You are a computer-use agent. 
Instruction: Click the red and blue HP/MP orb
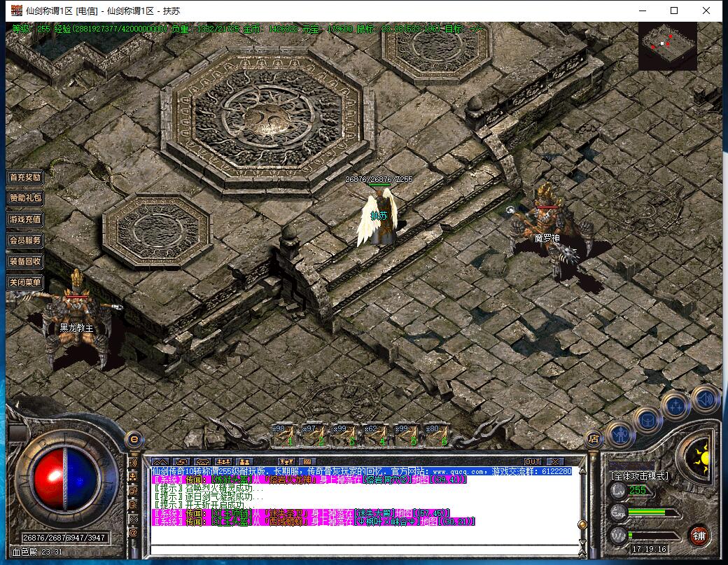click(x=65, y=478)
